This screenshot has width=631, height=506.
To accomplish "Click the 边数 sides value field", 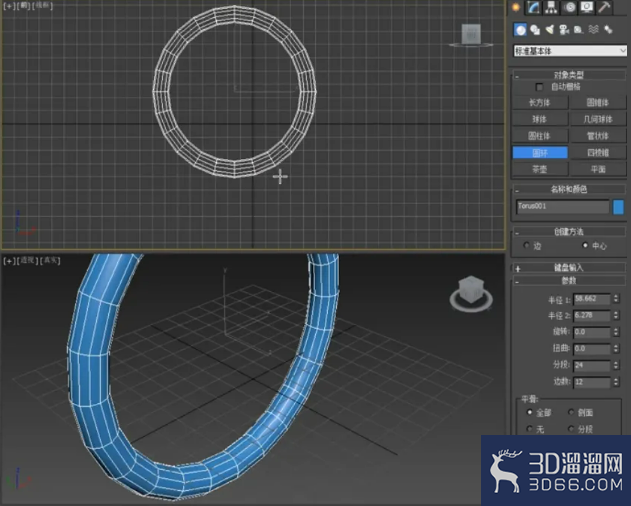I will click(x=592, y=382).
